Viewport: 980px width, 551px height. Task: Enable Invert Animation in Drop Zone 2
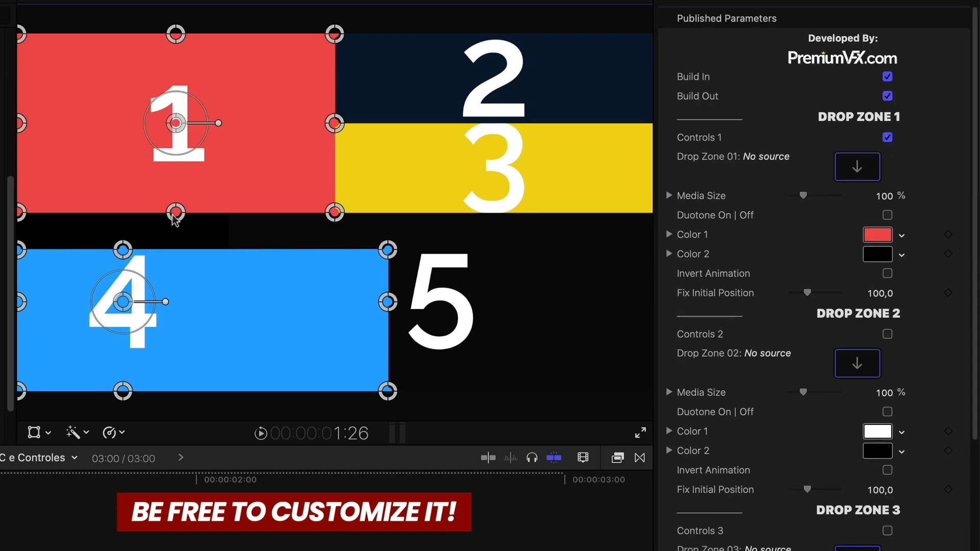click(888, 470)
